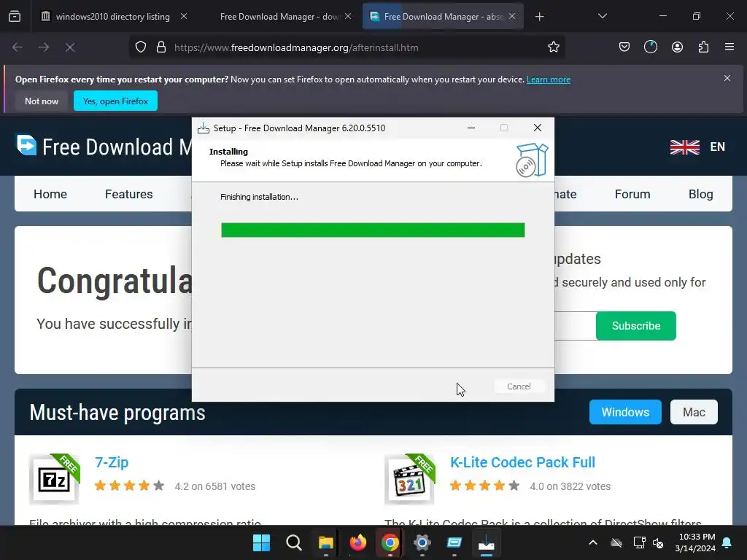Dismiss the Firefox startup notification bar
Viewport: 747px width, 560px height.
click(727, 78)
